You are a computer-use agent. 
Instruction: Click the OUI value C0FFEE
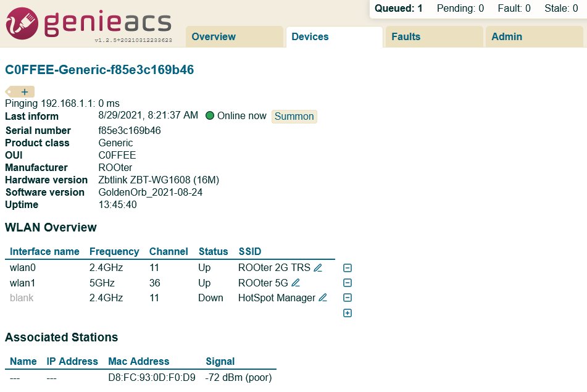(117, 155)
